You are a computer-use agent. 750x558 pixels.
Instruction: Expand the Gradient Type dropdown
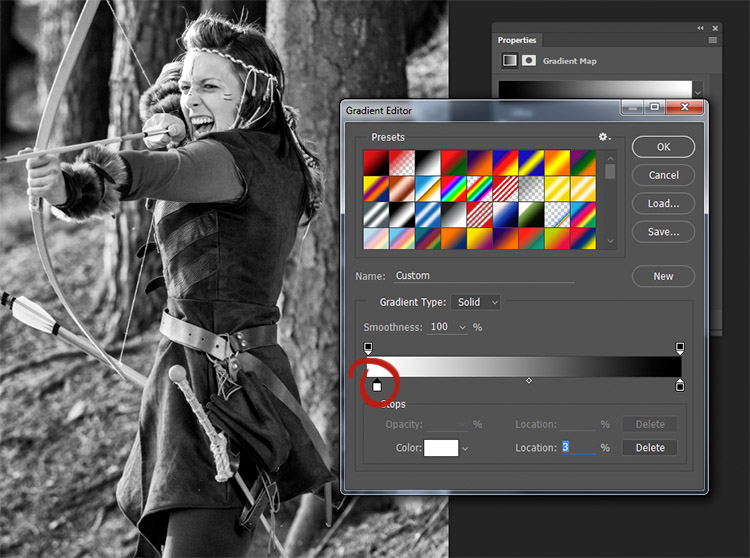475,302
